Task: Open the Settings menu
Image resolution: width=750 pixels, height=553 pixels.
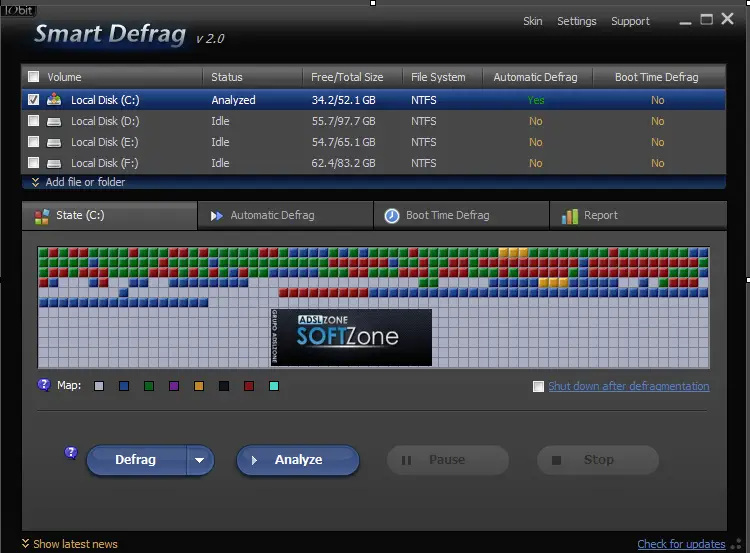Action: click(x=576, y=21)
